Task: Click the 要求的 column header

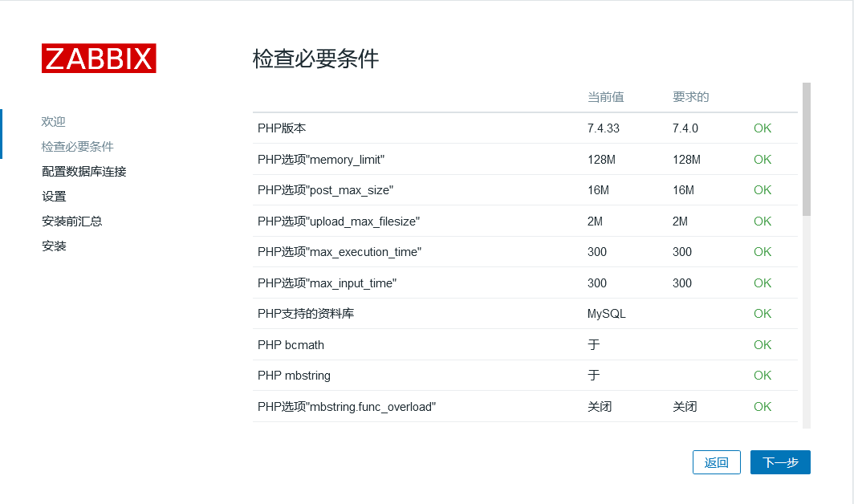Action: pyautogui.click(x=690, y=97)
